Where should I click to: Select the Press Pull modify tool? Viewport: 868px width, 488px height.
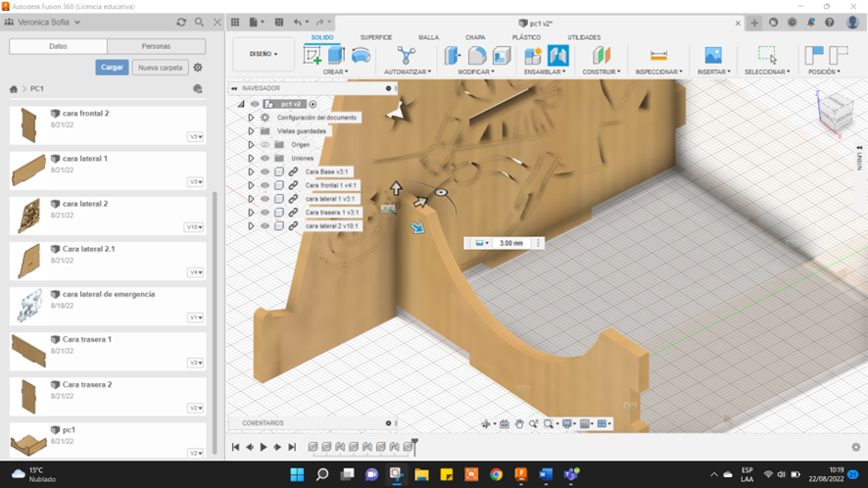(x=453, y=56)
